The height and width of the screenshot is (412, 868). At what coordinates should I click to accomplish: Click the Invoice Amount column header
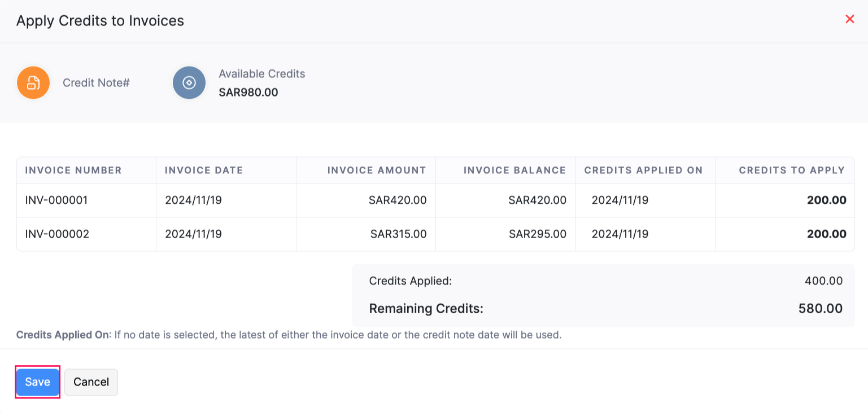(376, 170)
